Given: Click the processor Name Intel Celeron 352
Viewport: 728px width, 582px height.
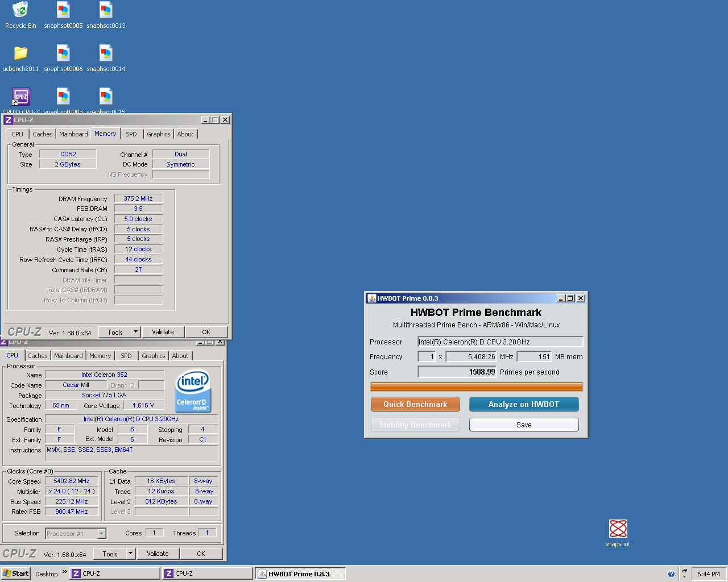Looking at the screenshot, I should [104, 375].
